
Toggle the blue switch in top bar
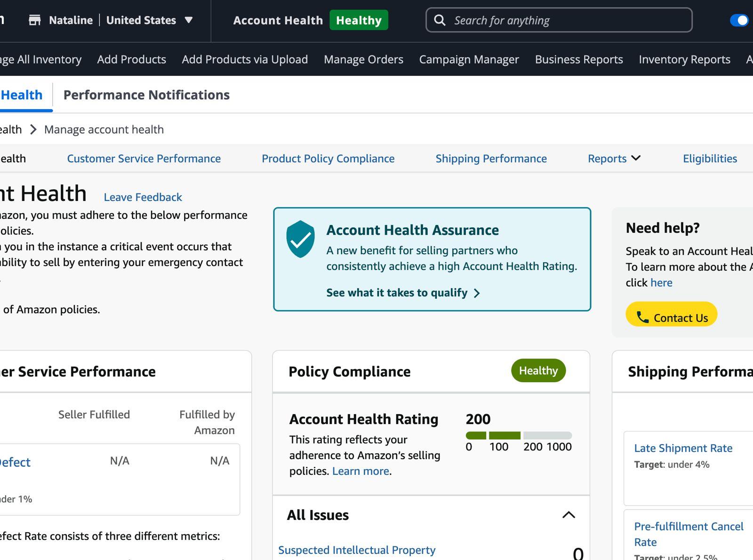(x=739, y=20)
